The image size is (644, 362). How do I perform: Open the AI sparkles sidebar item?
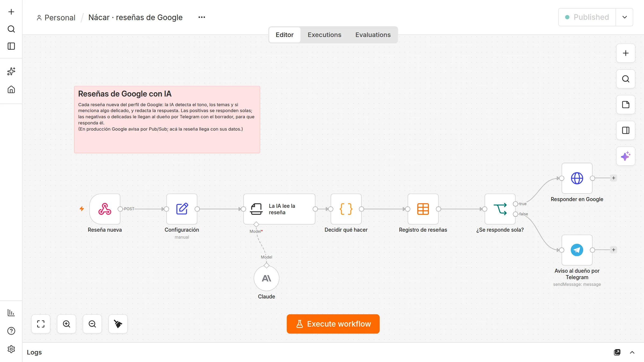11,71
